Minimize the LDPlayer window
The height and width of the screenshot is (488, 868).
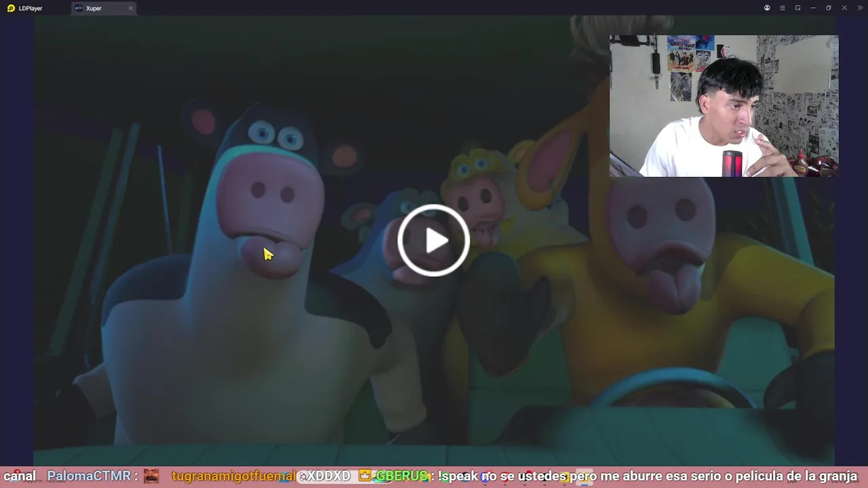pos(813,8)
